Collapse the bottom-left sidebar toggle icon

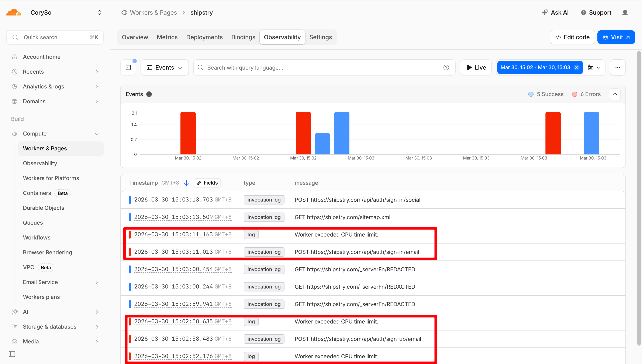click(12, 354)
